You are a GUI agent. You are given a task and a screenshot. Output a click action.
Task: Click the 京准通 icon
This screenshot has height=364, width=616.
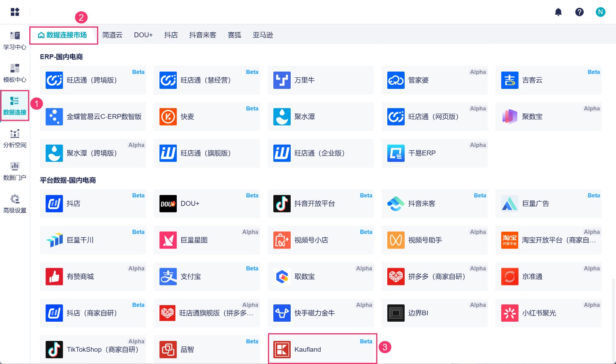point(510,277)
